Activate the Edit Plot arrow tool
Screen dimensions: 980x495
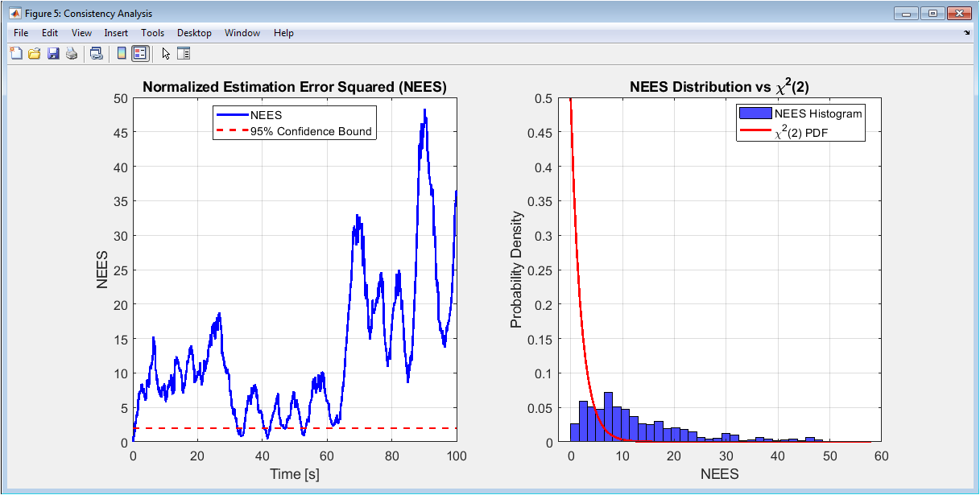pyautogui.click(x=166, y=54)
